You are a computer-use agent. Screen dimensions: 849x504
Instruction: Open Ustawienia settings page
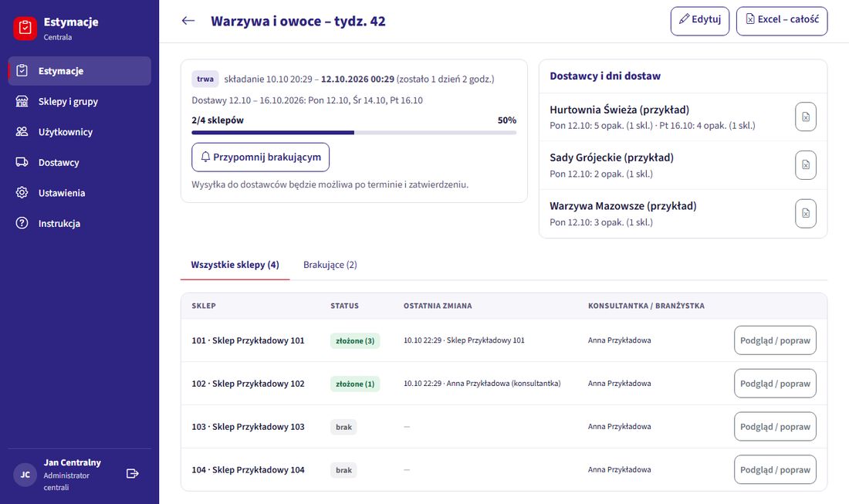(79, 193)
